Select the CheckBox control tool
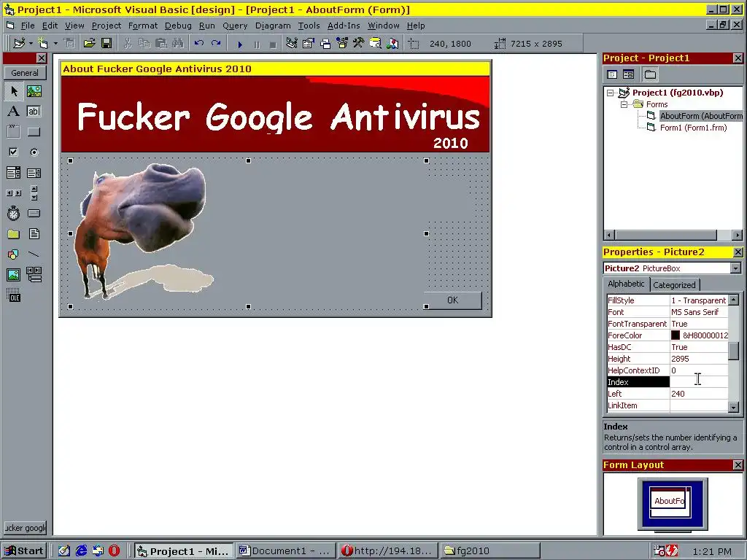The width and height of the screenshot is (747, 560). tap(13, 152)
